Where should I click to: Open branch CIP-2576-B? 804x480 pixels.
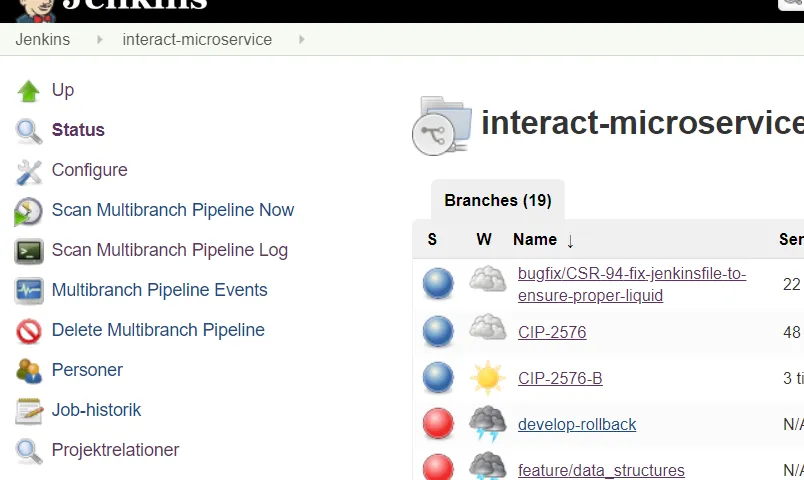click(x=560, y=378)
